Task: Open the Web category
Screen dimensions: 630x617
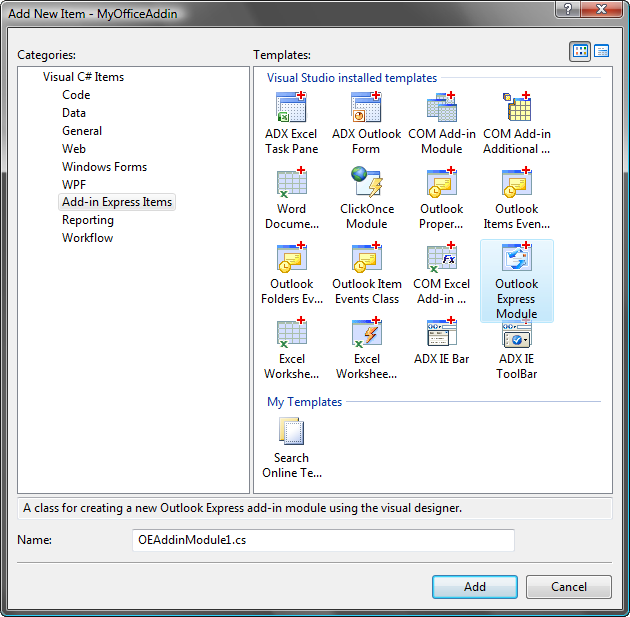Action: [74, 149]
